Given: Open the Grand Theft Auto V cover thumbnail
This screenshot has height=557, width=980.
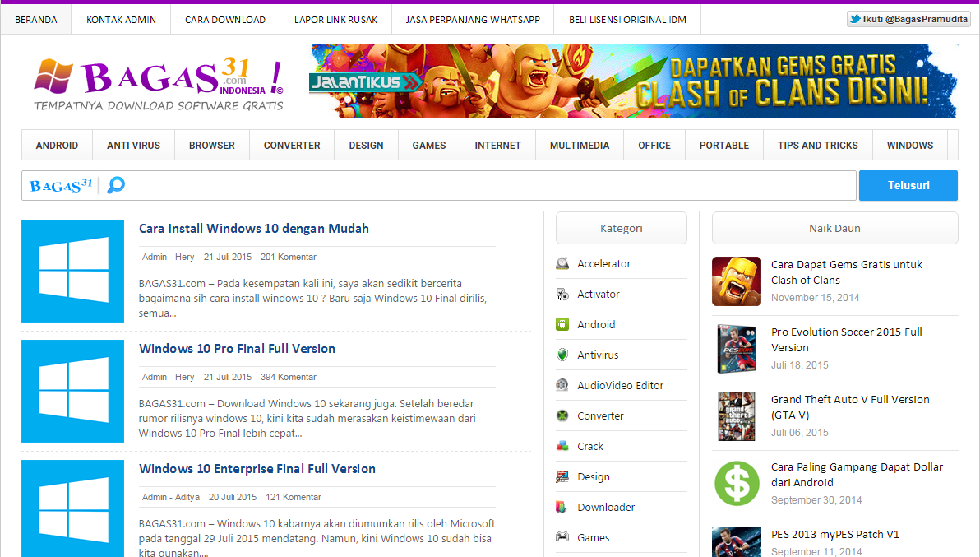Looking at the screenshot, I should click(737, 416).
